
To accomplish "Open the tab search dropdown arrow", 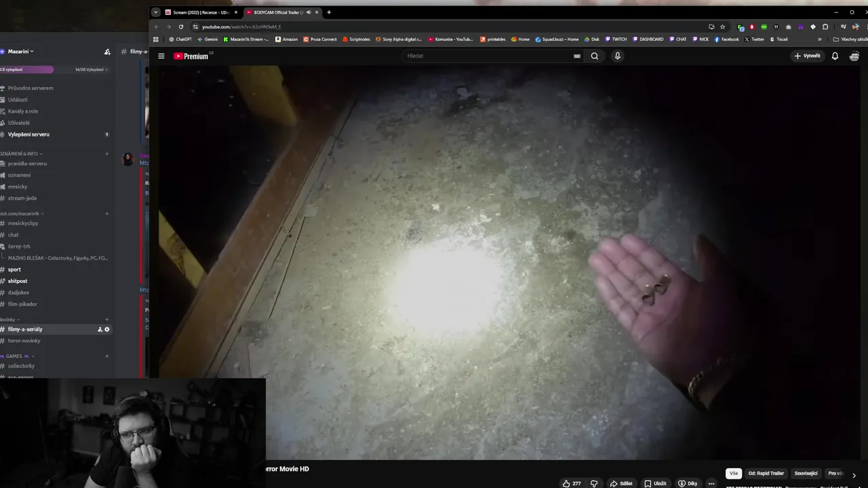I will [156, 12].
